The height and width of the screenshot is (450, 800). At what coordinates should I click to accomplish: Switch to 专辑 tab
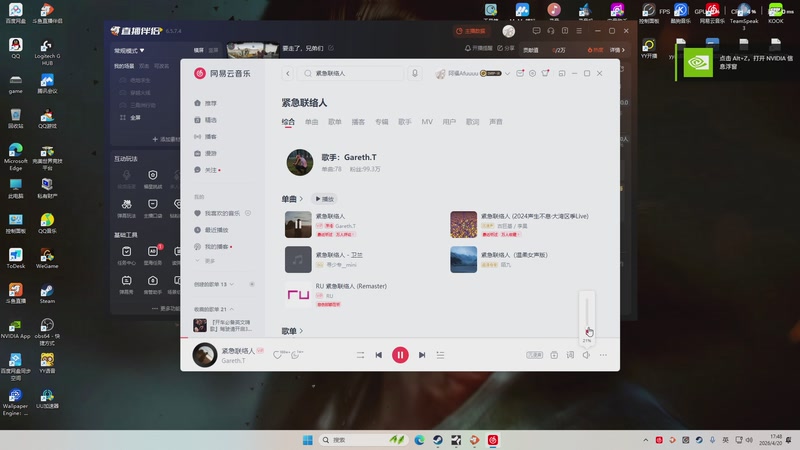382,122
